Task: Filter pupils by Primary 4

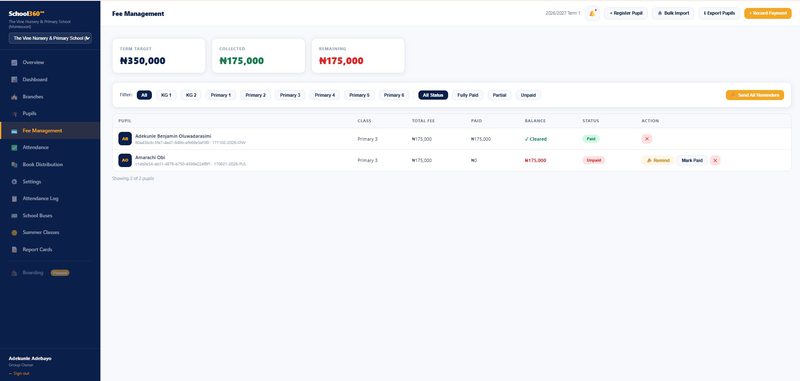Action: tap(325, 95)
